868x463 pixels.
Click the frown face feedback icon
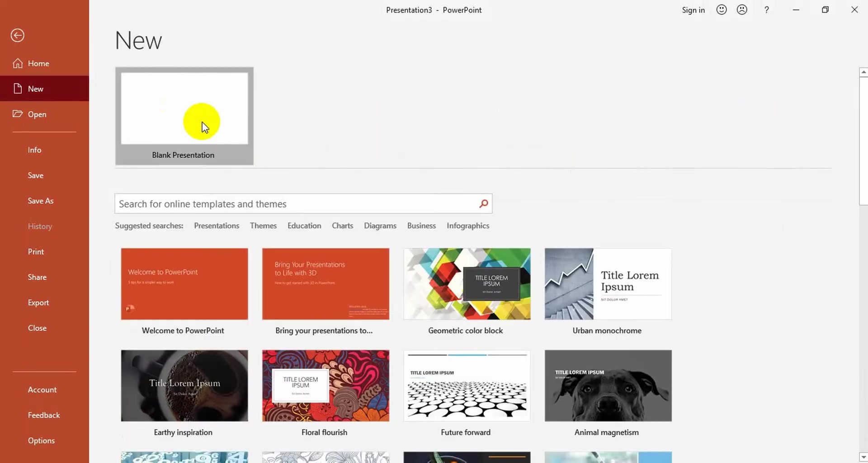(742, 10)
